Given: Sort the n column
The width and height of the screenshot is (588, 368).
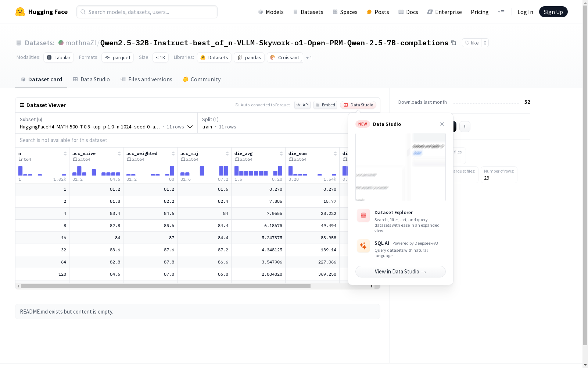Looking at the screenshot, I should [65, 153].
